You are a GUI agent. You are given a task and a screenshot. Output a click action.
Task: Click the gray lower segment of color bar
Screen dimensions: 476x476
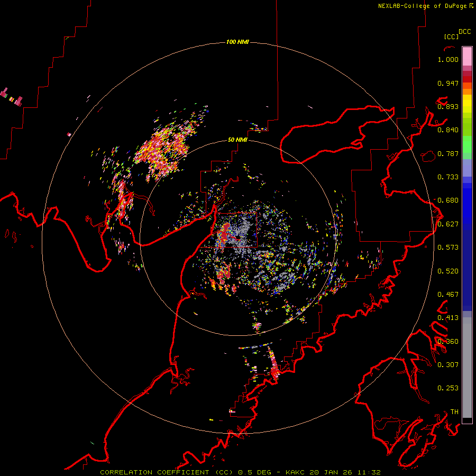tap(467, 368)
